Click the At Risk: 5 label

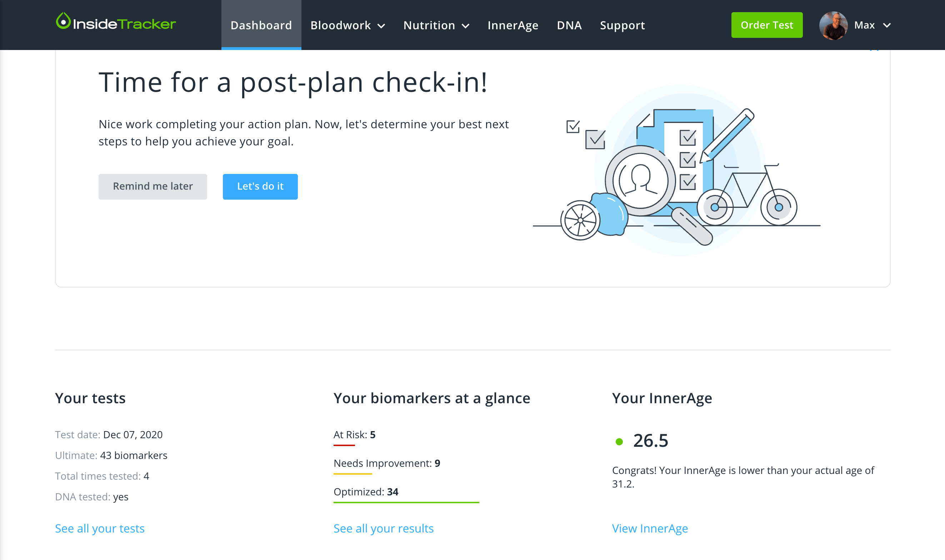pyautogui.click(x=354, y=434)
